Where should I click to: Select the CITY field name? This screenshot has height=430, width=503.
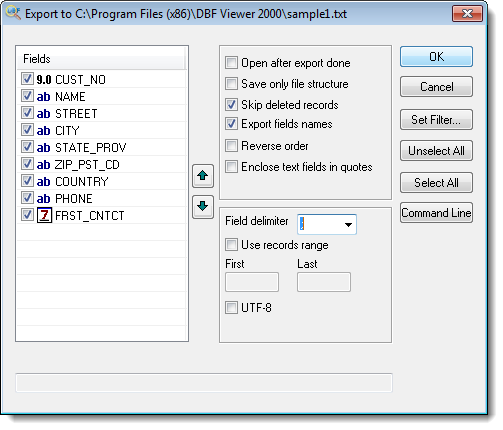tap(67, 131)
